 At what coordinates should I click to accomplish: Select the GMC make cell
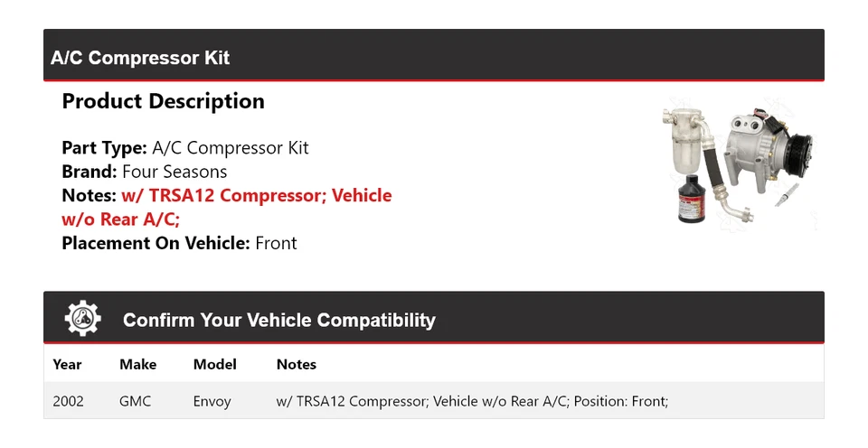point(135,401)
